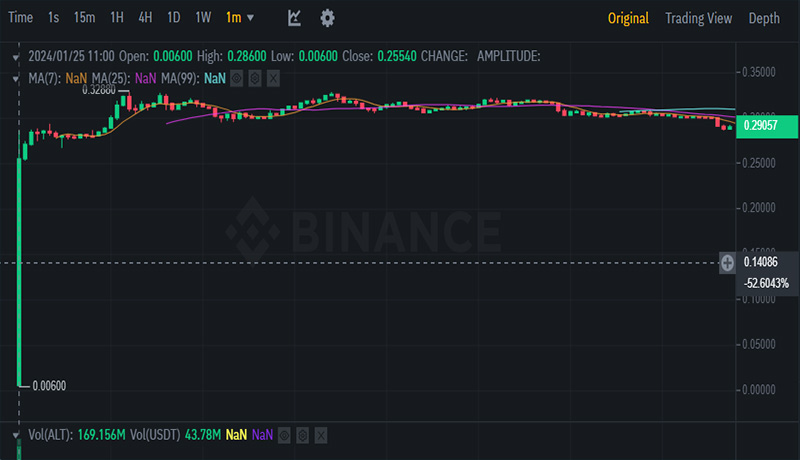Click the 0.14086 crosshair price label

(x=761, y=263)
